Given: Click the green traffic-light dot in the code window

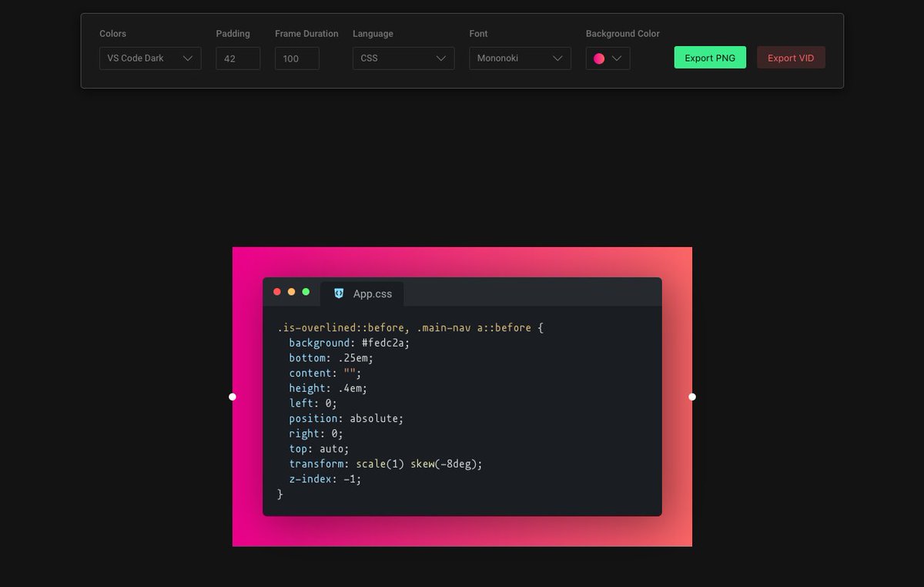Looking at the screenshot, I should [306, 291].
